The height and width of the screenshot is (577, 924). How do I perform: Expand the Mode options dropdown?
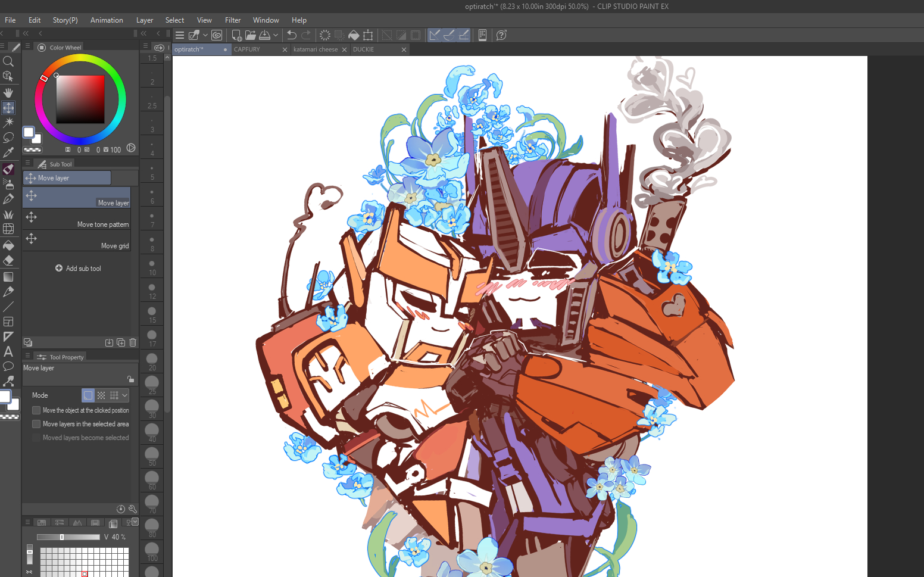pyautogui.click(x=124, y=395)
